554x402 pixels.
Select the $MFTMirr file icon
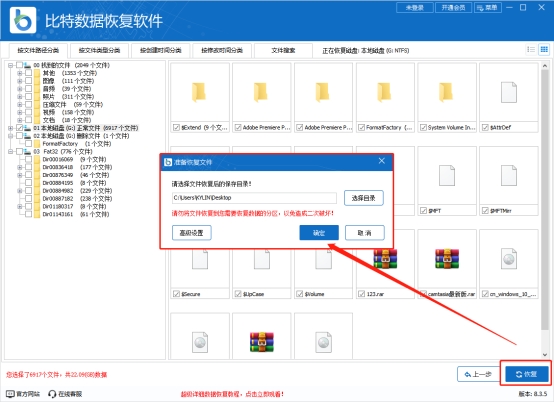coord(509,176)
